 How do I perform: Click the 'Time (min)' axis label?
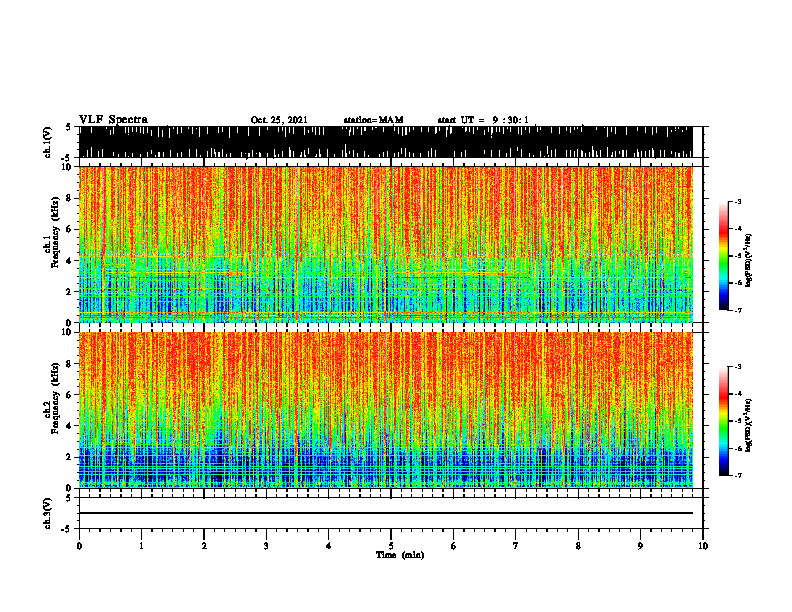pos(400,555)
